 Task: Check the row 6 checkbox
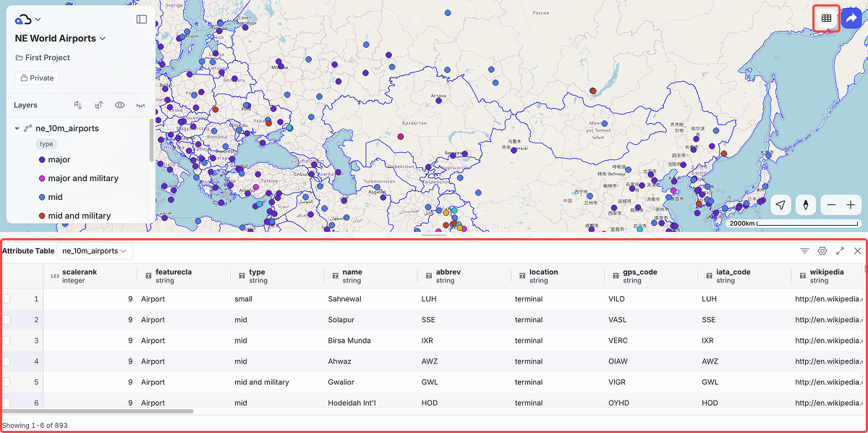(6, 403)
